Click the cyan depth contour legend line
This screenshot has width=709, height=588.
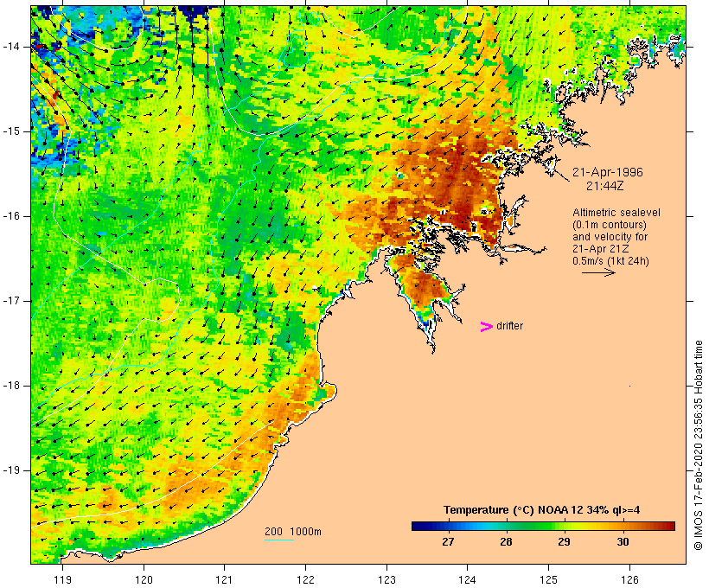(x=279, y=540)
